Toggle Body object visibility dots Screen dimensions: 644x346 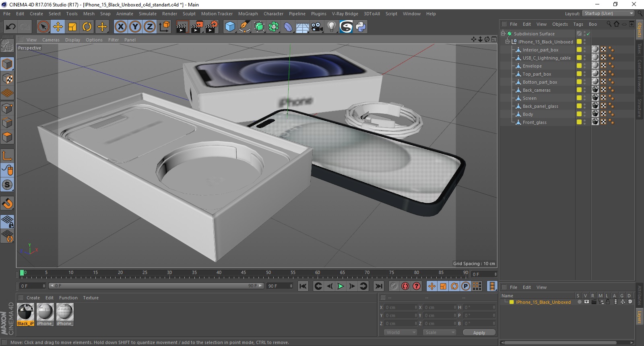click(585, 114)
